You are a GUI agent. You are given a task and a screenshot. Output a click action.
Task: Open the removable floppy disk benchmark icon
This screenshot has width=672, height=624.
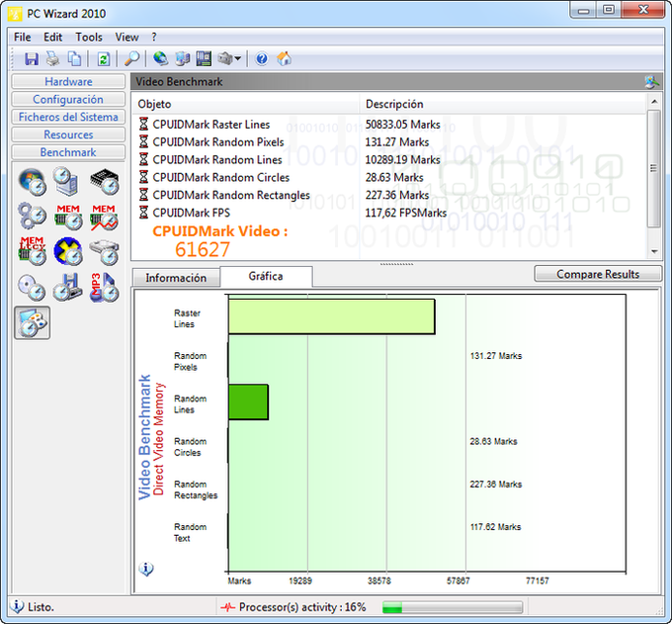[x=68, y=287]
